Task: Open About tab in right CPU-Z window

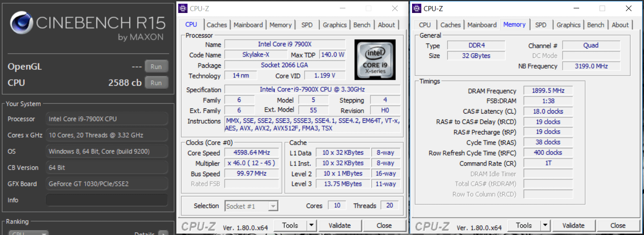Action: point(620,25)
